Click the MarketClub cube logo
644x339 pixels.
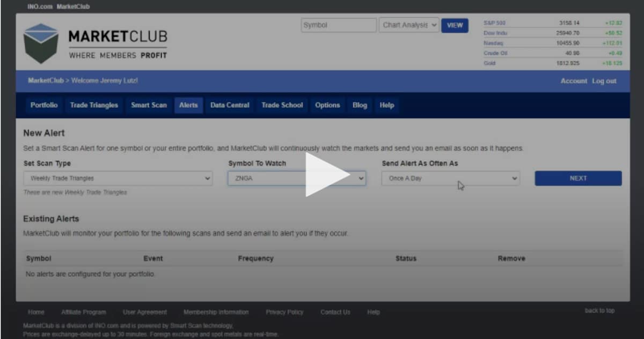point(41,43)
